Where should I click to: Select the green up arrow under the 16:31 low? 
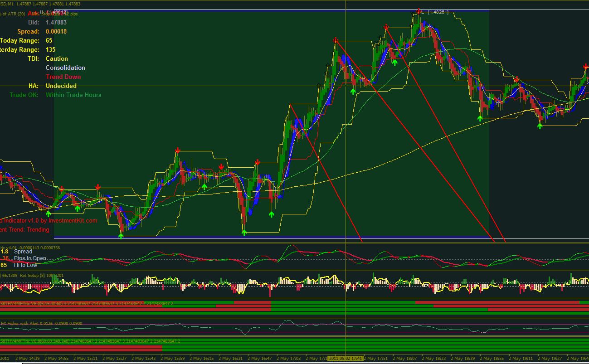pos(244,233)
